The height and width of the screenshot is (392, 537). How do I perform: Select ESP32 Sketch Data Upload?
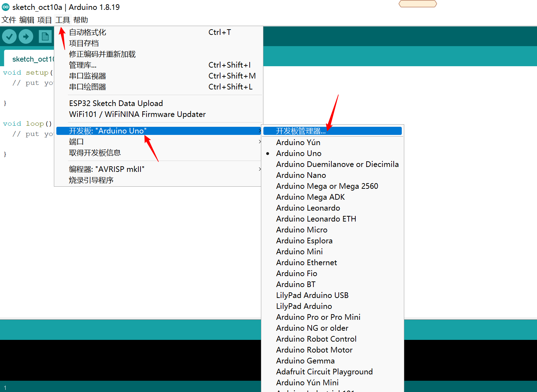158,103
